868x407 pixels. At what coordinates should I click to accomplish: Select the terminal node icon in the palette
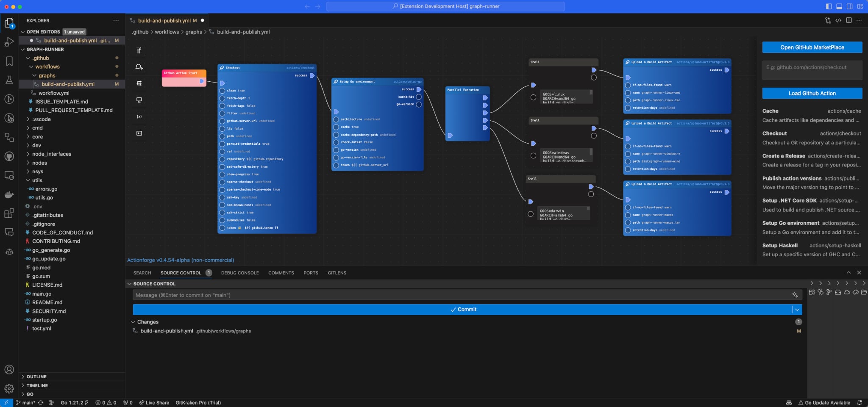pos(139,133)
